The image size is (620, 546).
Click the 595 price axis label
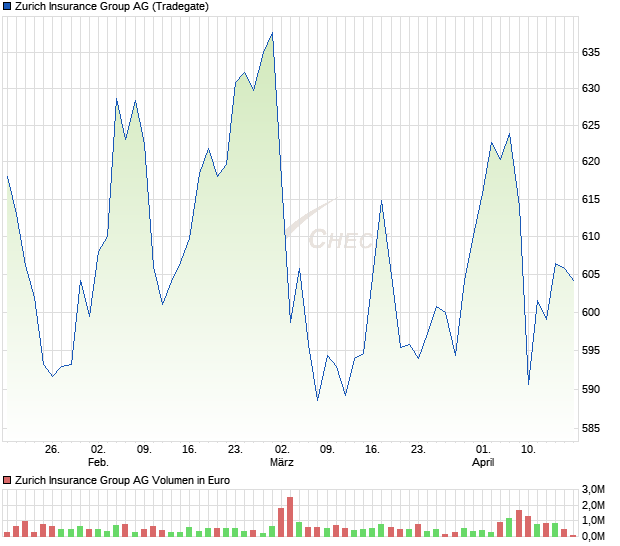(x=590, y=350)
